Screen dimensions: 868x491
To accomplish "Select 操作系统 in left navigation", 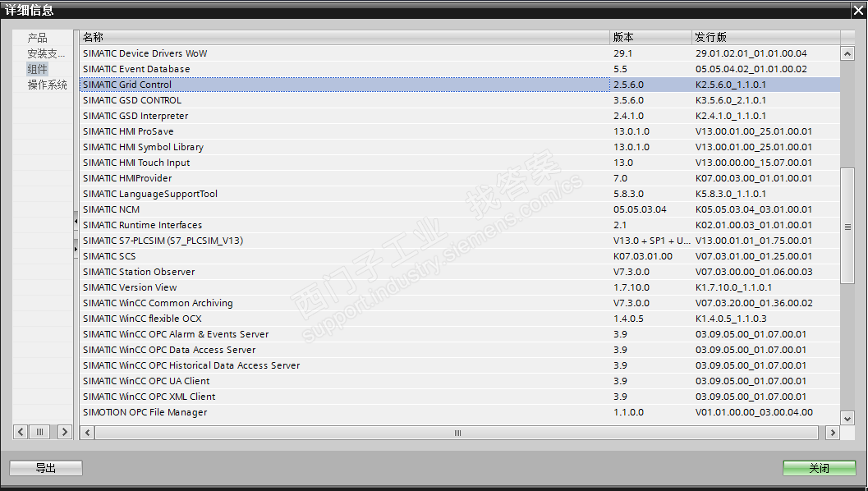I will click(47, 84).
